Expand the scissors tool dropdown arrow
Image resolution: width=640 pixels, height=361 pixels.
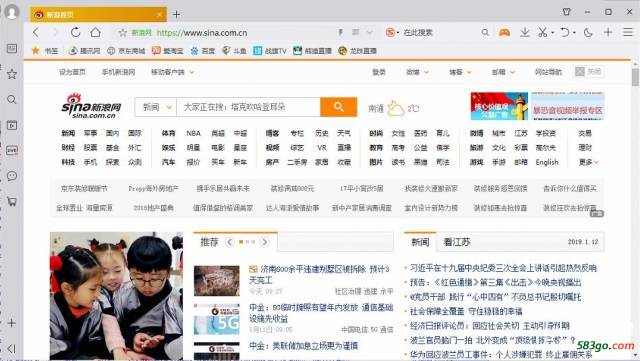552,33
